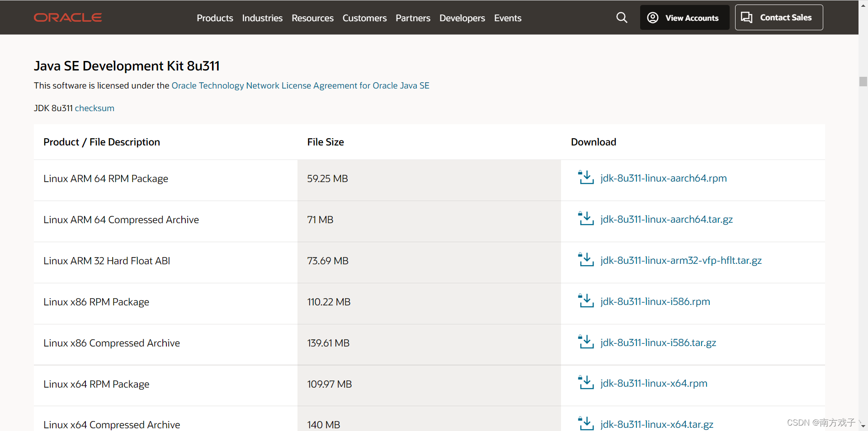
Task: Download jdk-8u311-linux-aarch64.tar.gz file link
Action: pos(666,219)
